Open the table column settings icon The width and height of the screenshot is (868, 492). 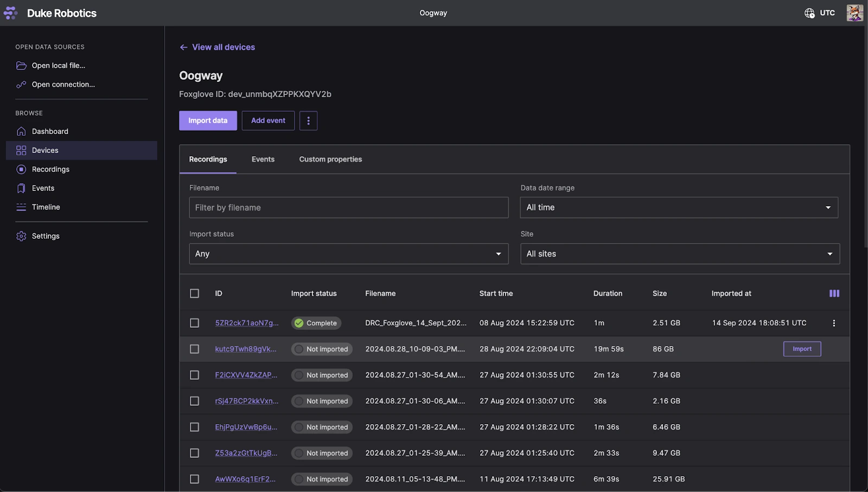tap(834, 293)
